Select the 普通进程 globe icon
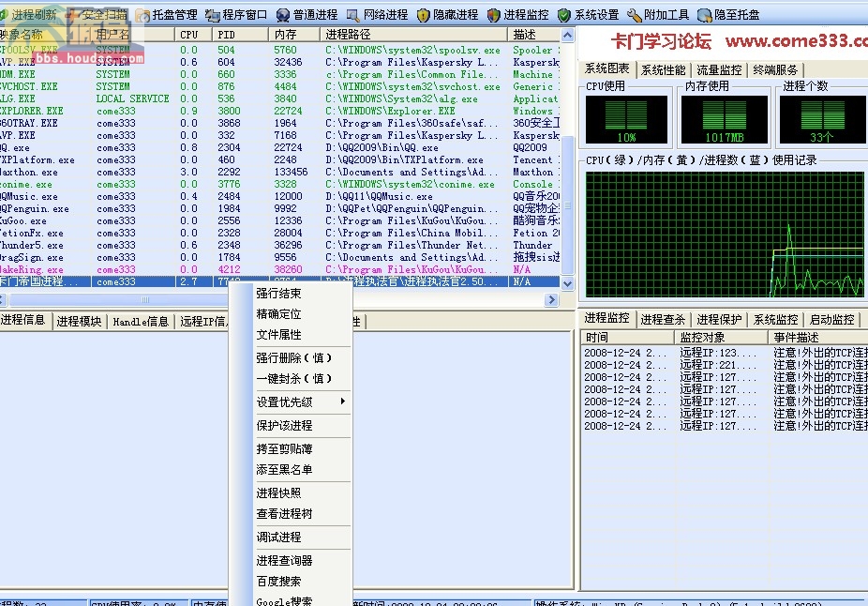 point(283,15)
